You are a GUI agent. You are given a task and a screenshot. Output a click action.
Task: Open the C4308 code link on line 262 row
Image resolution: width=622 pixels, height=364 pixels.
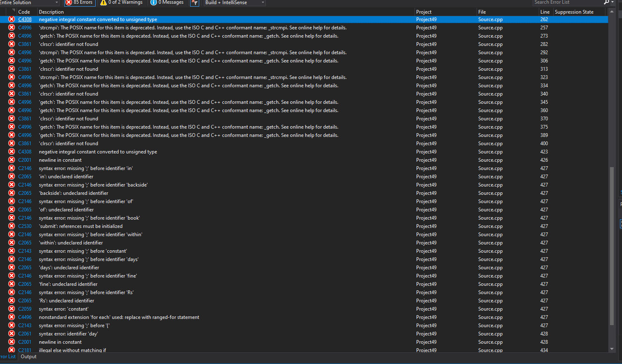pos(25,19)
